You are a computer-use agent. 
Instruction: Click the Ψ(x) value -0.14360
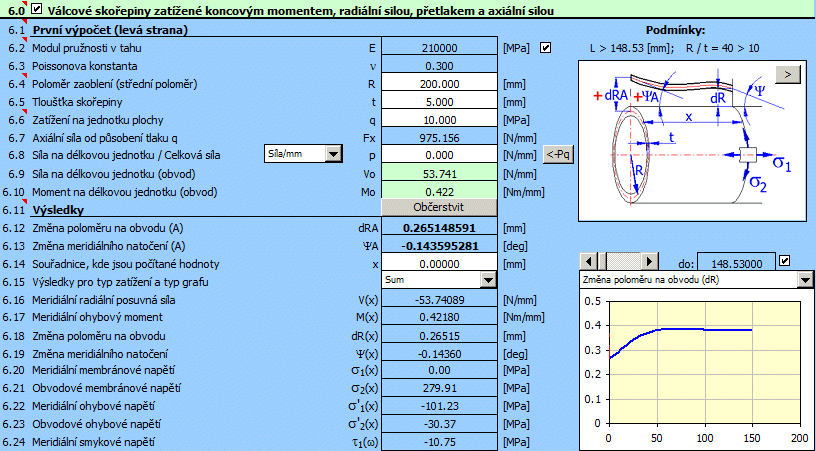pyautogui.click(x=439, y=354)
